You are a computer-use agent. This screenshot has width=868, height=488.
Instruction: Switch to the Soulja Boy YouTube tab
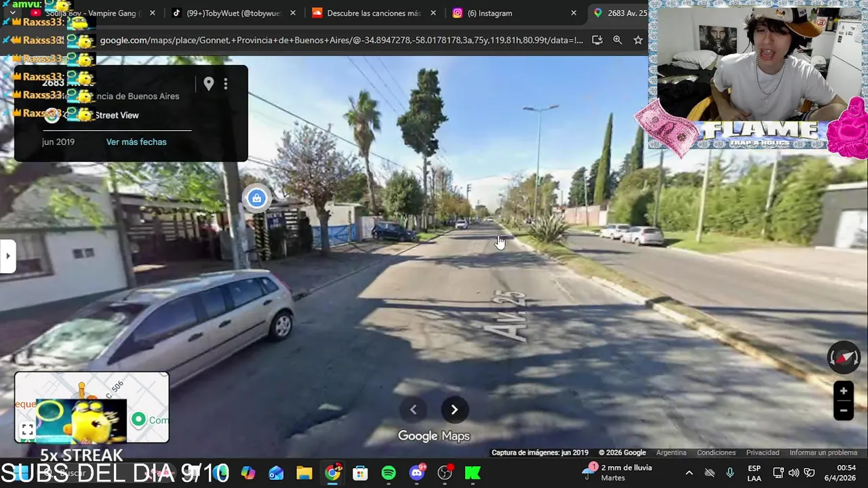point(92,13)
